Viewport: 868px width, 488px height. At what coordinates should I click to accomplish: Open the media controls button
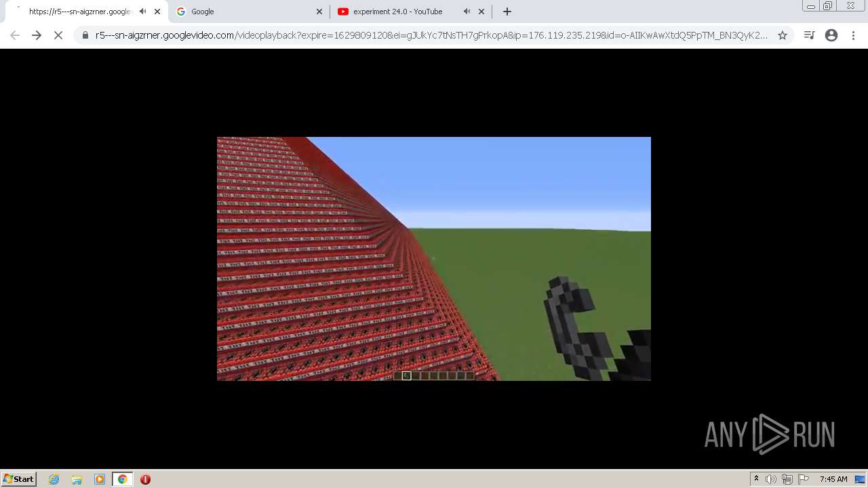pos(809,35)
